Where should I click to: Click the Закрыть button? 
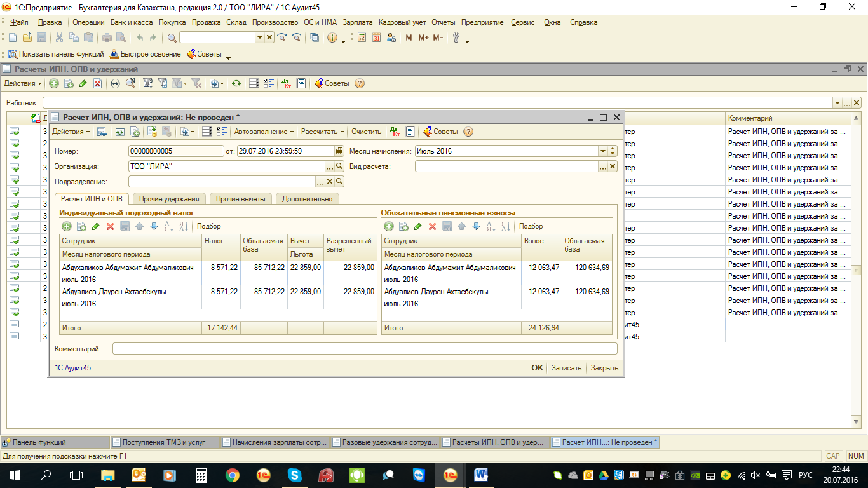pos(604,368)
